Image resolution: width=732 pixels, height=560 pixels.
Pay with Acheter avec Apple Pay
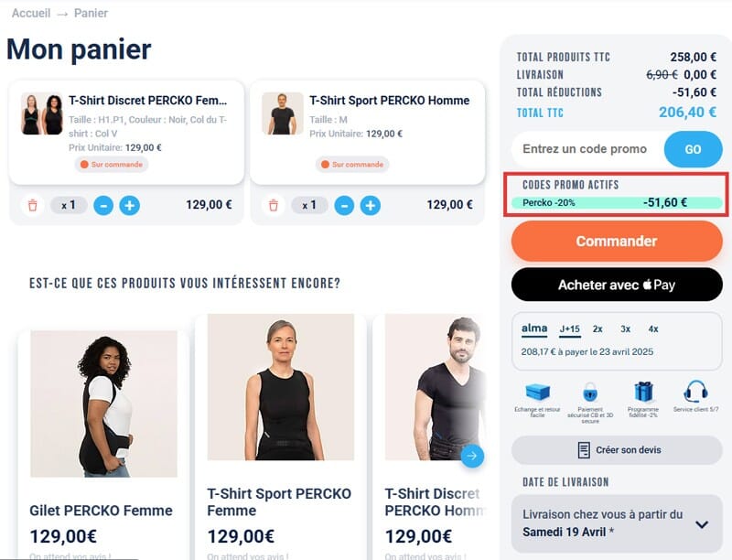pos(617,285)
